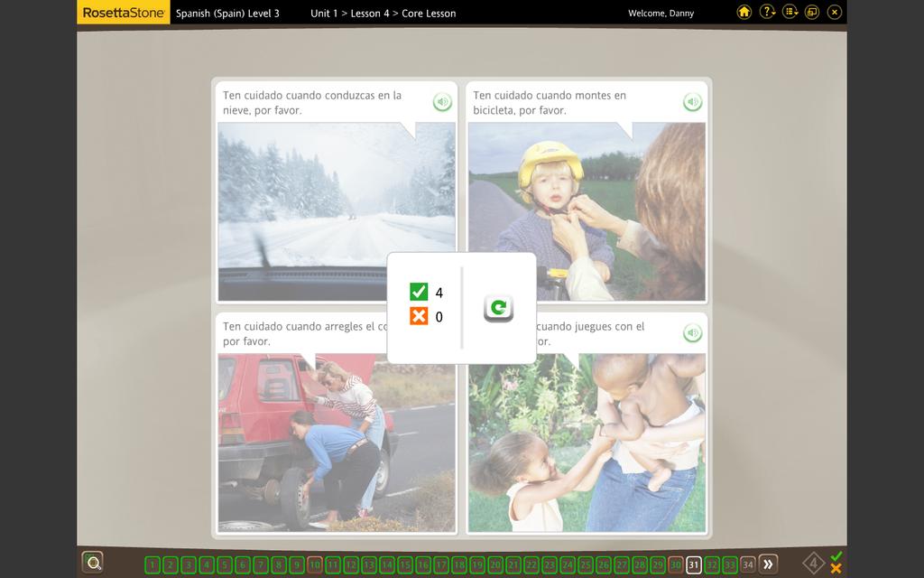Click the magnifier icon at bottom left
This screenshot has height=578, width=924.
click(x=92, y=564)
